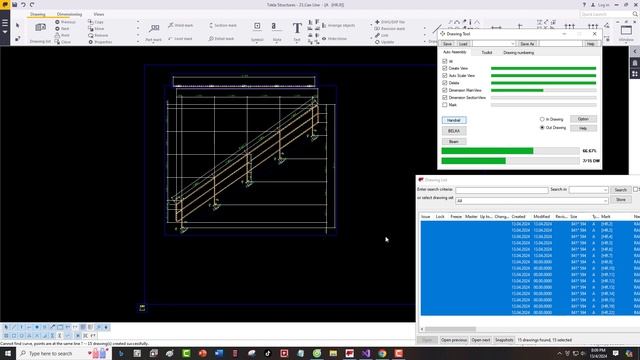Image resolution: width=640 pixels, height=360 pixels.
Task: Click the Weld mark tool
Action: [x=180, y=25]
